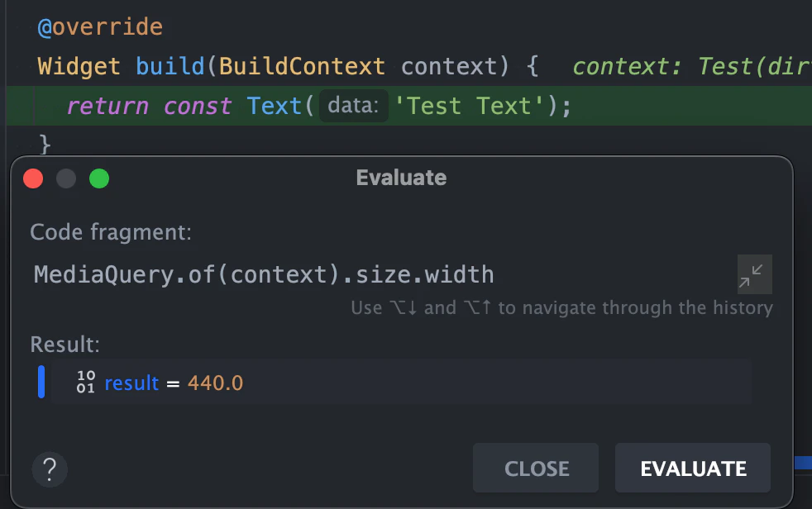
Task: Click the green zoom traffic light
Action: tap(99, 178)
